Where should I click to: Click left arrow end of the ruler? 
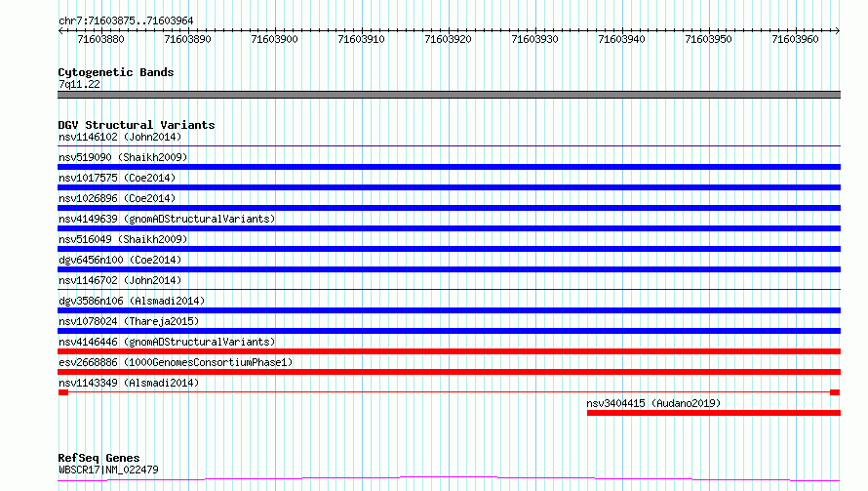[x=60, y=30]
